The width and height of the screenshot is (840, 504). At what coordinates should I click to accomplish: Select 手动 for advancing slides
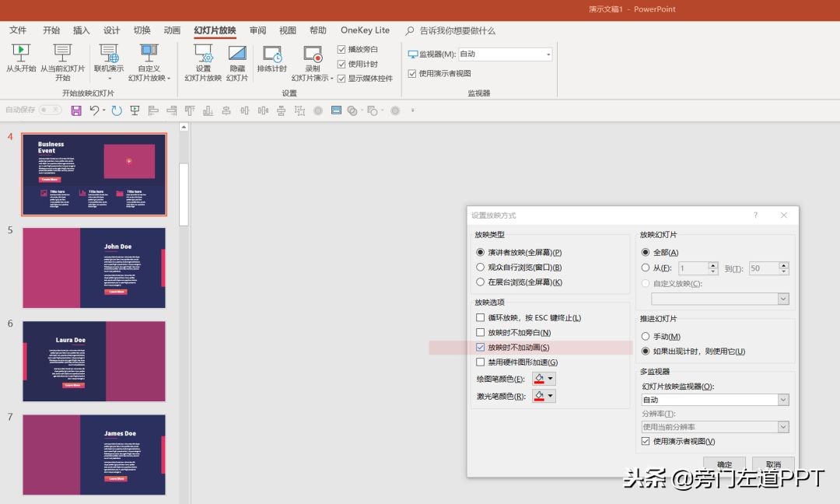(x=647, y=335)
